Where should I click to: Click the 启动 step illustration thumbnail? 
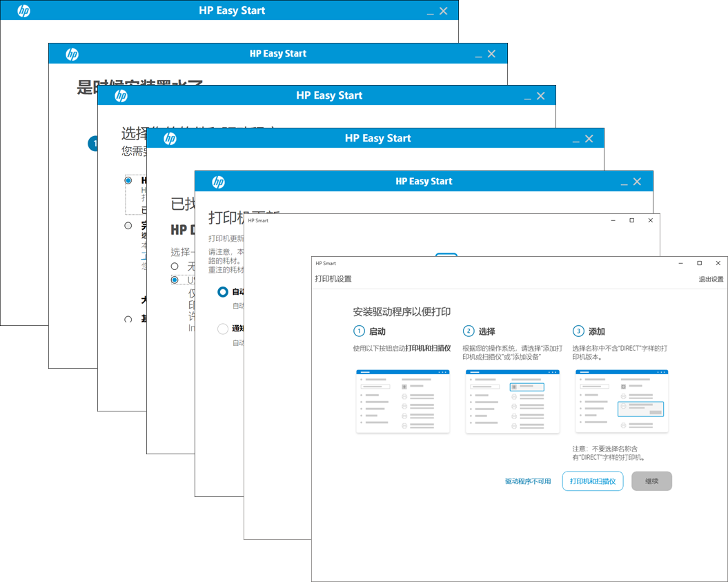click(x=402, y=401)
